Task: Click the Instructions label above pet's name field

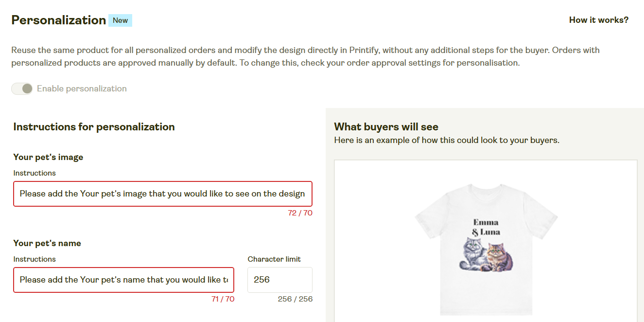Action: click(34, 259)
